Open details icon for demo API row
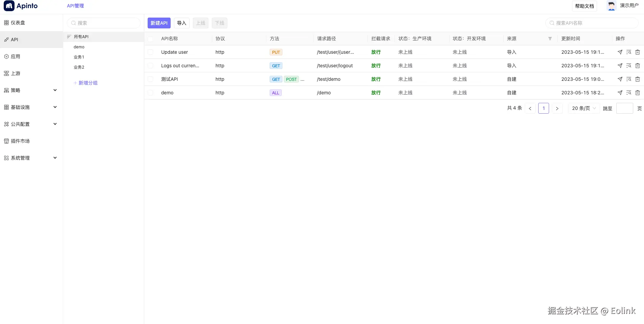 pos(628,93)
